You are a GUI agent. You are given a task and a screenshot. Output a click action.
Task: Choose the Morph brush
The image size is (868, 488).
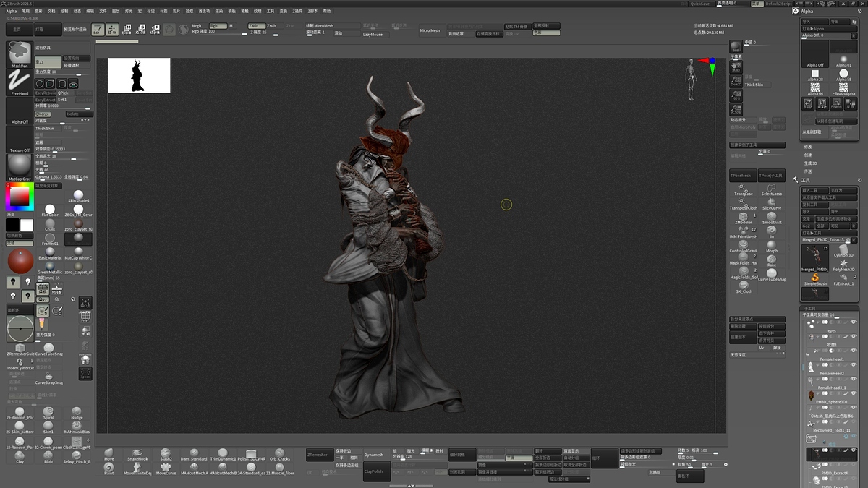(x=772, y=247)
